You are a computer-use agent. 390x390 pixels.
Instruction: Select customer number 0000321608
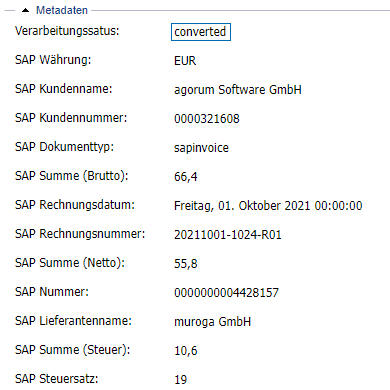click(x=207, y=119)
